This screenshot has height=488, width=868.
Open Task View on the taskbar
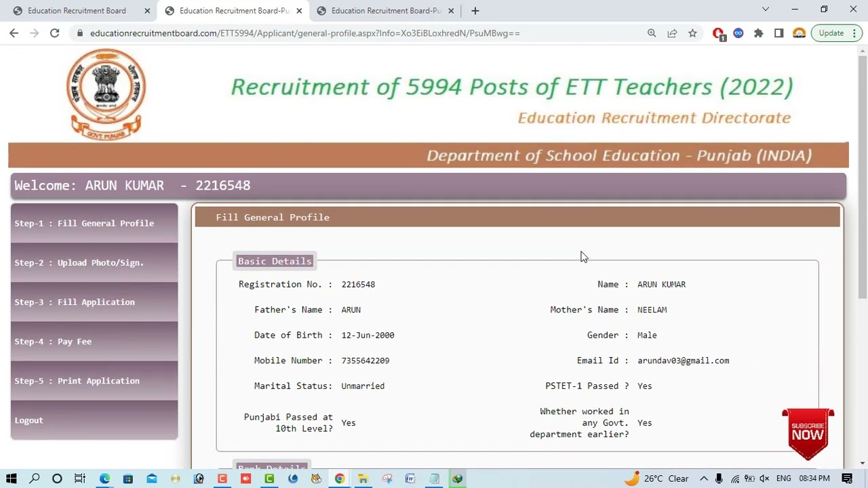pyautogui.click(x=80, y=479)
